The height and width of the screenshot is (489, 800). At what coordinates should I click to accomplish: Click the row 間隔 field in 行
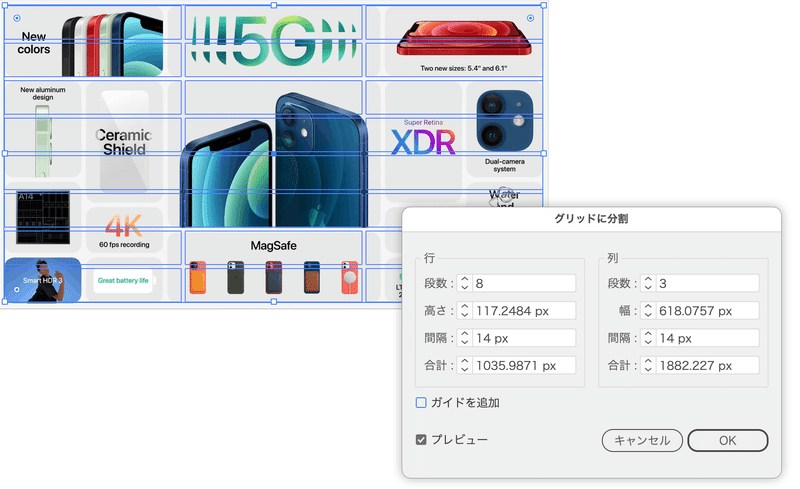tap(524, 338)
